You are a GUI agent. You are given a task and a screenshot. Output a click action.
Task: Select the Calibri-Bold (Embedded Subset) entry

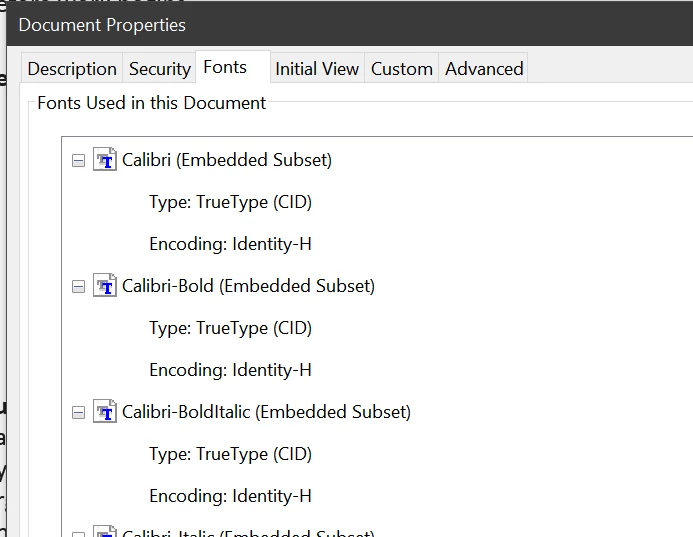[248, 286]
